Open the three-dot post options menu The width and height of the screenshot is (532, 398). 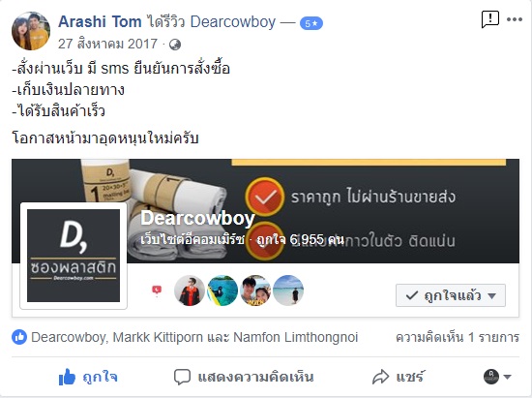pos(515,19)
